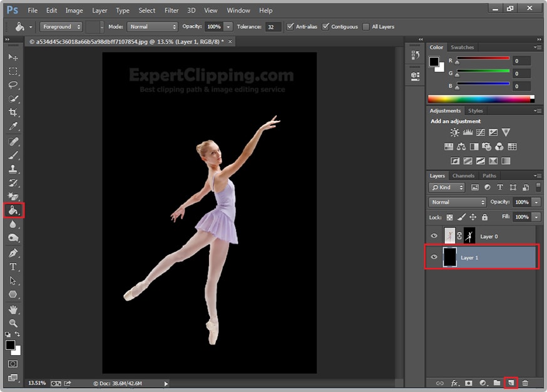
Task: Add a layer mask using mask icon
Action: pyautogui.click(x=468, y=383)
